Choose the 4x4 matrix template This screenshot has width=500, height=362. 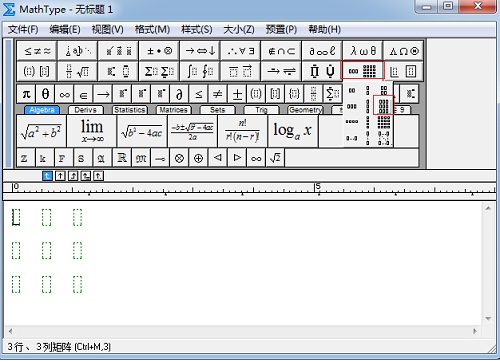click(384, 122)
